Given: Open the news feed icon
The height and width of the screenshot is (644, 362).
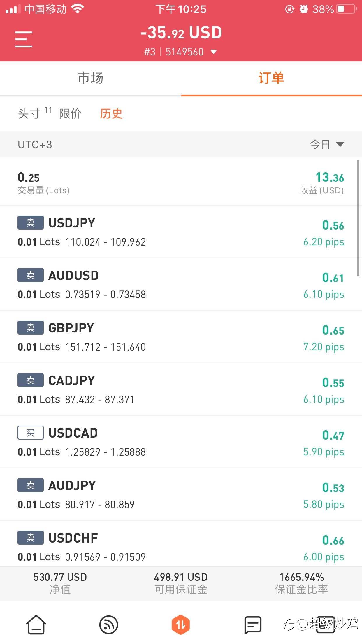Looking at the screenshot, I should pyautogui.click(x=108, y=625).
